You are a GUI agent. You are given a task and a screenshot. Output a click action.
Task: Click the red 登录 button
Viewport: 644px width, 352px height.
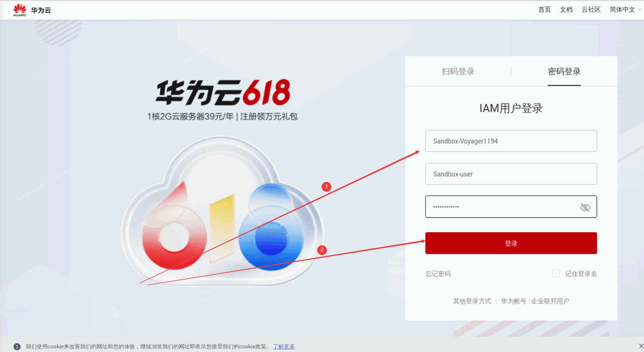511,243
